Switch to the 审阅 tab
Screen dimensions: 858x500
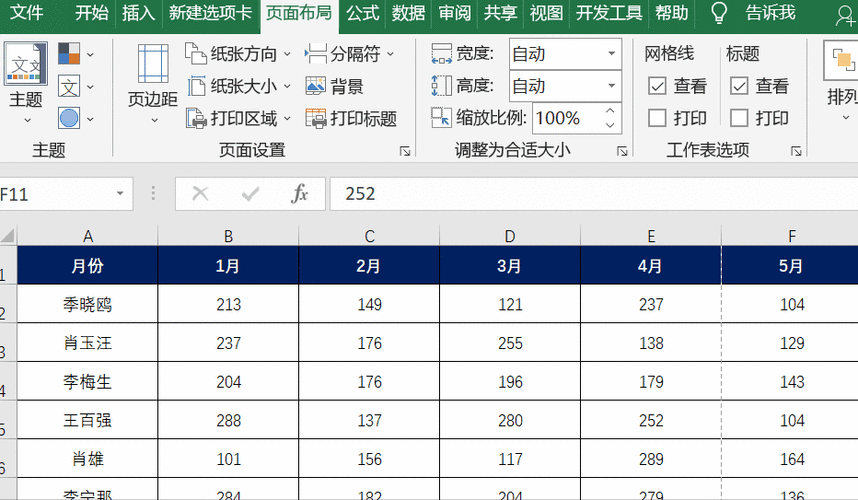tap(454, 12)
